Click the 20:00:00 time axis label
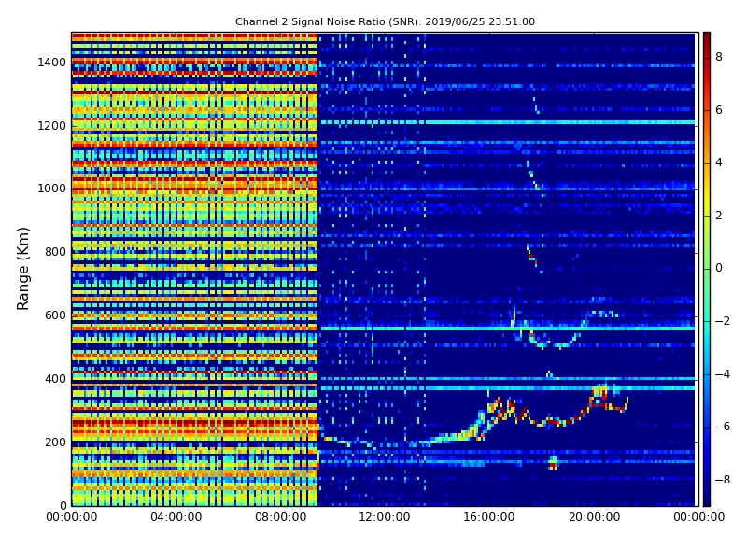This screenshot has height=560, width=747. point(594,517)
